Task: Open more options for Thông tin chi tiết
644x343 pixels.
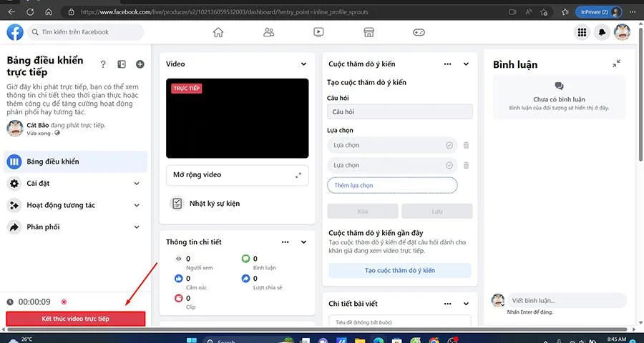Action: click(x=285, y=242)
